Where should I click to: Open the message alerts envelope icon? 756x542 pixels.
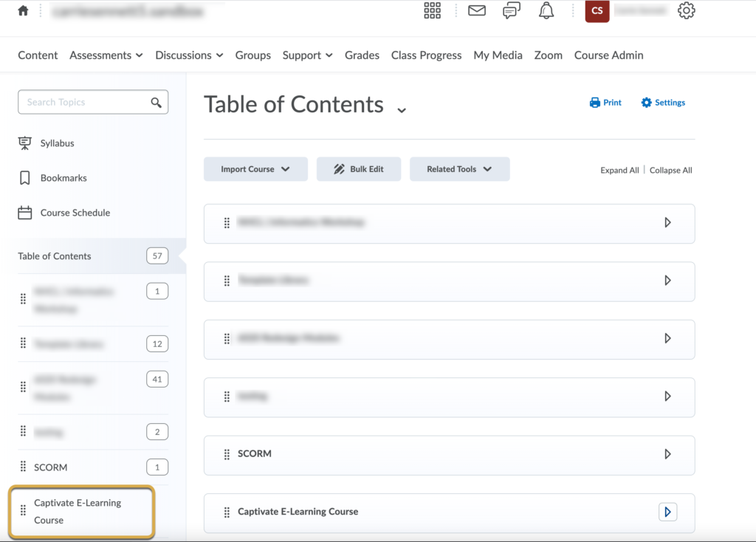[x=477, y=10]
